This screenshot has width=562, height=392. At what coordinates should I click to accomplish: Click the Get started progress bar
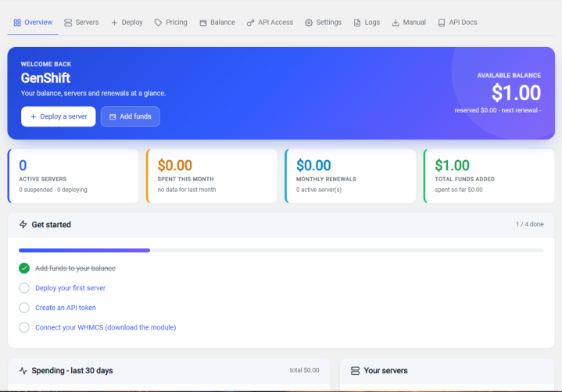coord(281,251)
